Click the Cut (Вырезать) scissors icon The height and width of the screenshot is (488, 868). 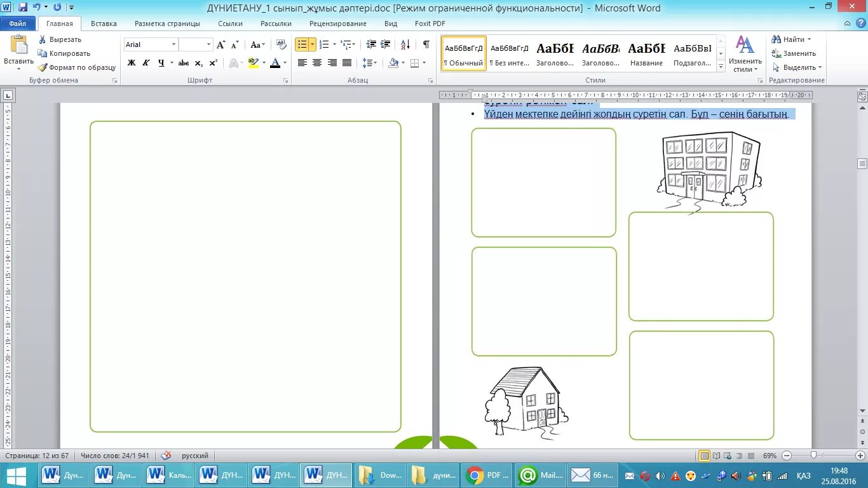(42, 39)
